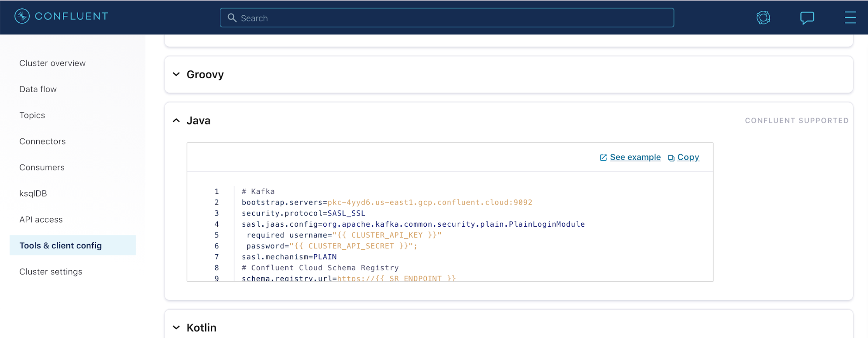Click the required username code line

344,235
